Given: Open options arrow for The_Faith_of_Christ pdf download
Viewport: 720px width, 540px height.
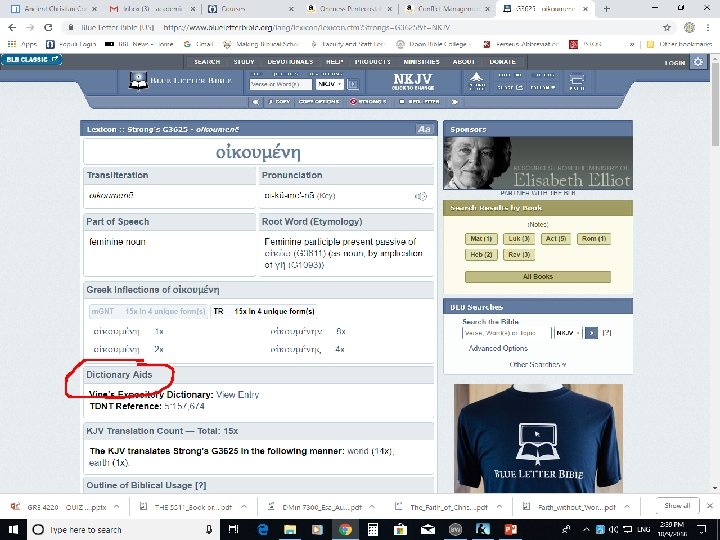Looking at the screenshot, I should [499, 506].
